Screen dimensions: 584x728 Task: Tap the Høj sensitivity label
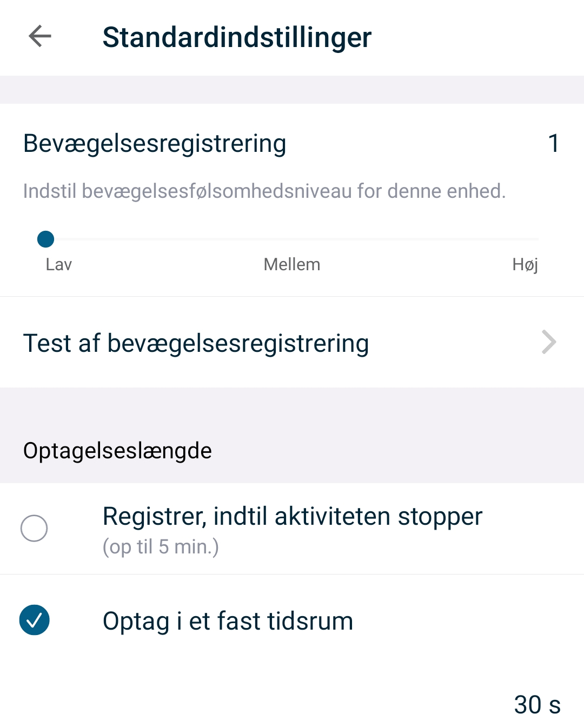(525, 264)
